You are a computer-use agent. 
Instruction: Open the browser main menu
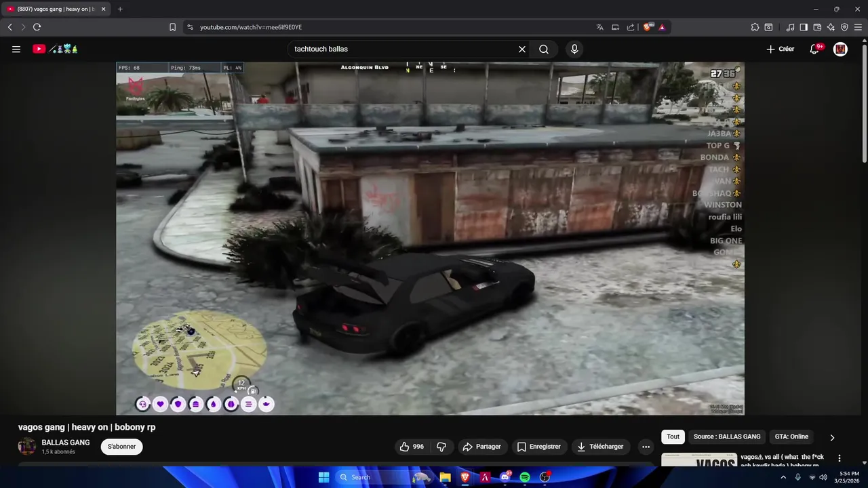click(858, 27)
